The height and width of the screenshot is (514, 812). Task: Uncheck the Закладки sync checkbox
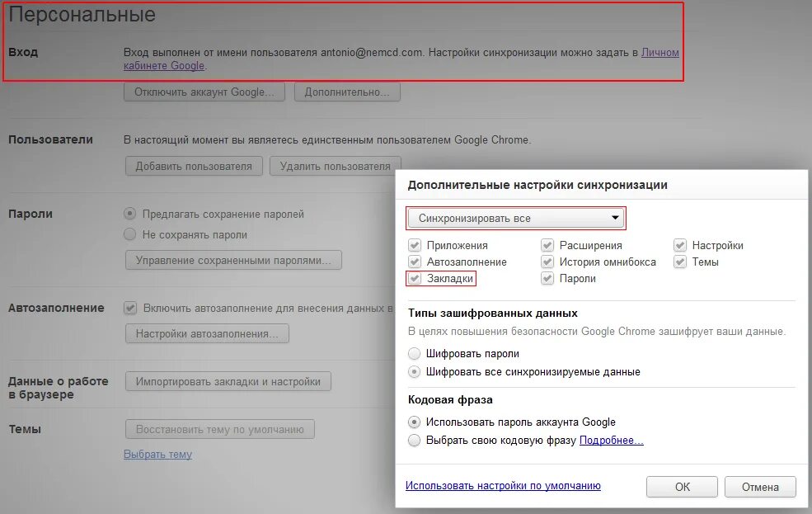pos(413,278)
